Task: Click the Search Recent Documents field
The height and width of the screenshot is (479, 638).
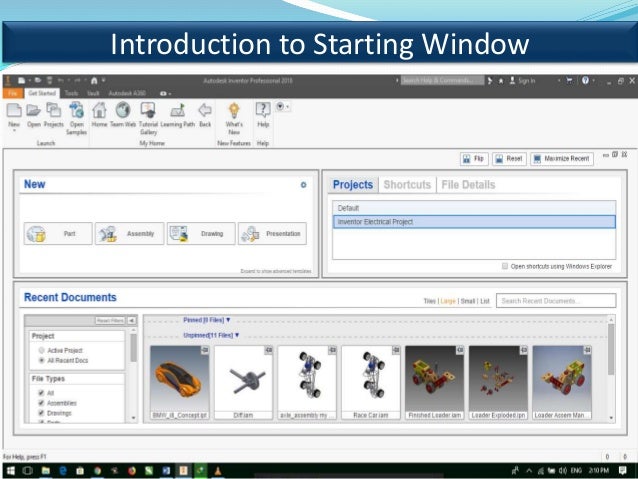Action: click(x=554, y=300)
